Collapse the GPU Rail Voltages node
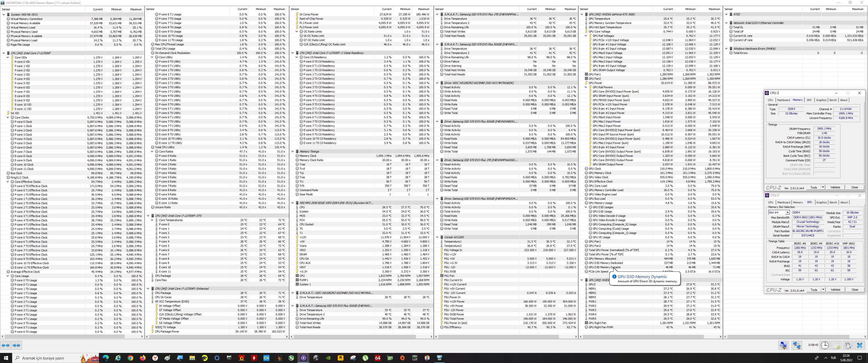Screen dimensions: 868x363 [586, 36]
